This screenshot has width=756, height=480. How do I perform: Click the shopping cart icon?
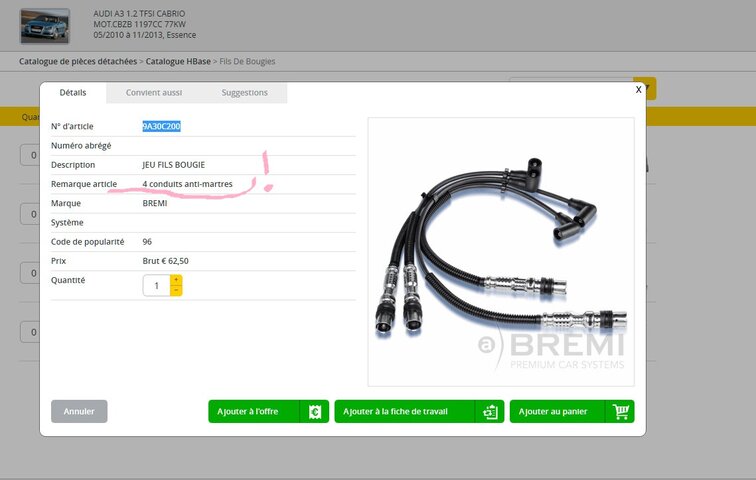pyautogui.click(x=620, y=412)
